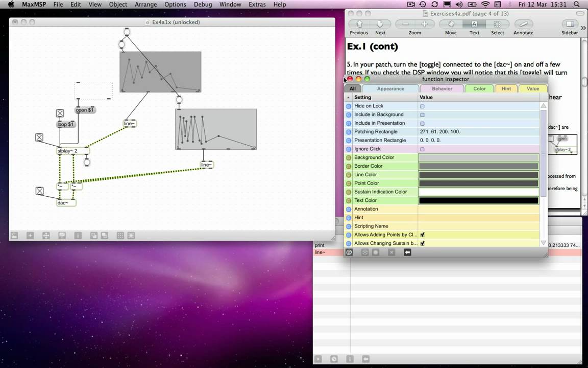
Task: Open the Background Color swatch
Action: tap(478, 158)
